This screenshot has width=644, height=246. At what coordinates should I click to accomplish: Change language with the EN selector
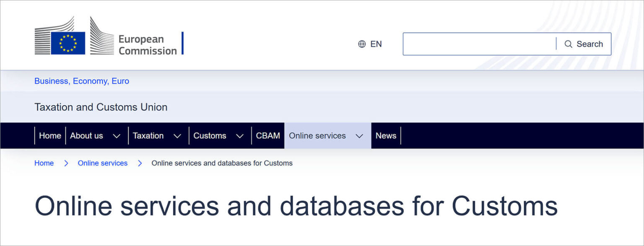370,44
